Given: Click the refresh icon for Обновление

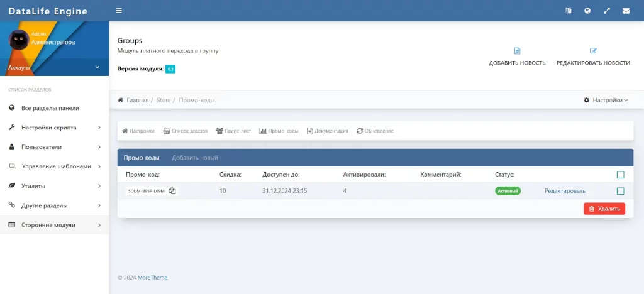Looking at the screenshot, I should coord(360,131).
